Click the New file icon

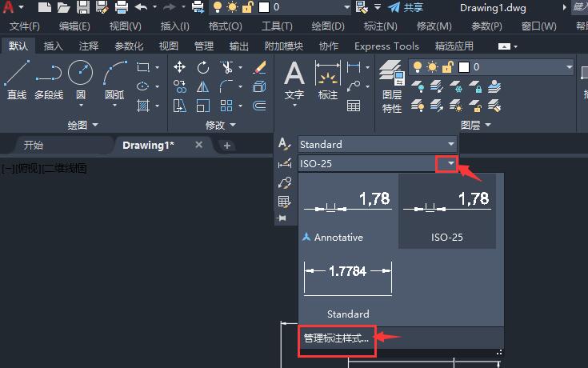(44, 7)
